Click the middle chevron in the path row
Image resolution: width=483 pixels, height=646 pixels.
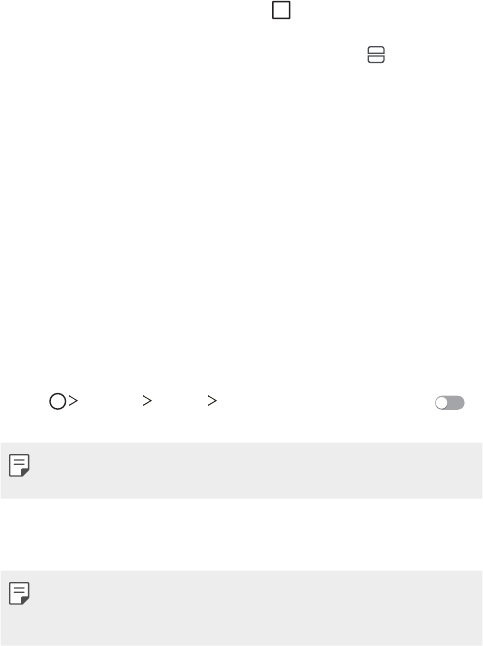147,401
